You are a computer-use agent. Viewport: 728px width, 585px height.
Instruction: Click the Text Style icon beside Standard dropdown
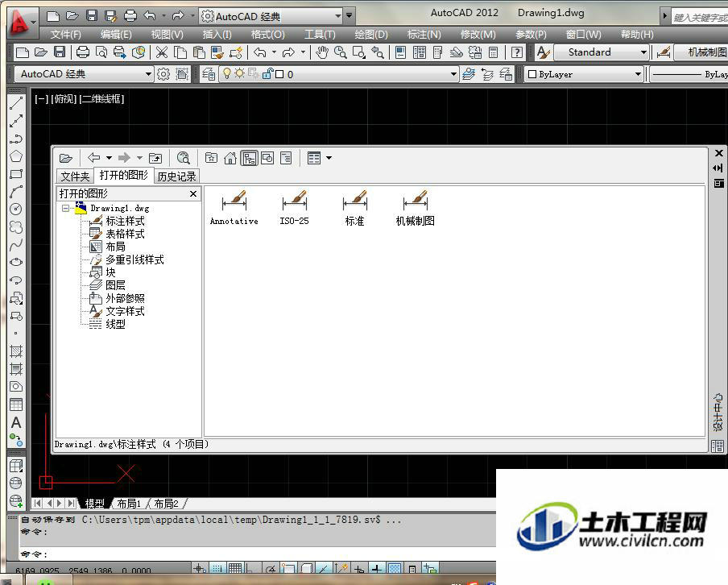(544, 52)
